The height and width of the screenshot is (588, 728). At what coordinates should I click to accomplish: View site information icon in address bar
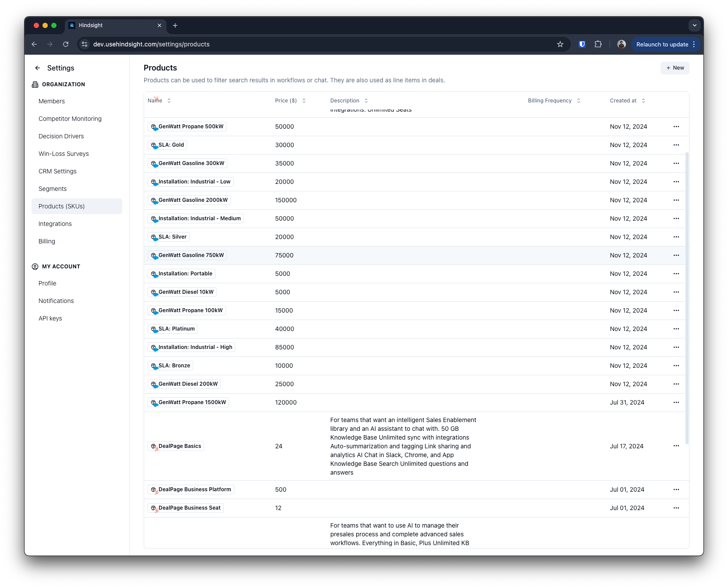click(85, 44)
